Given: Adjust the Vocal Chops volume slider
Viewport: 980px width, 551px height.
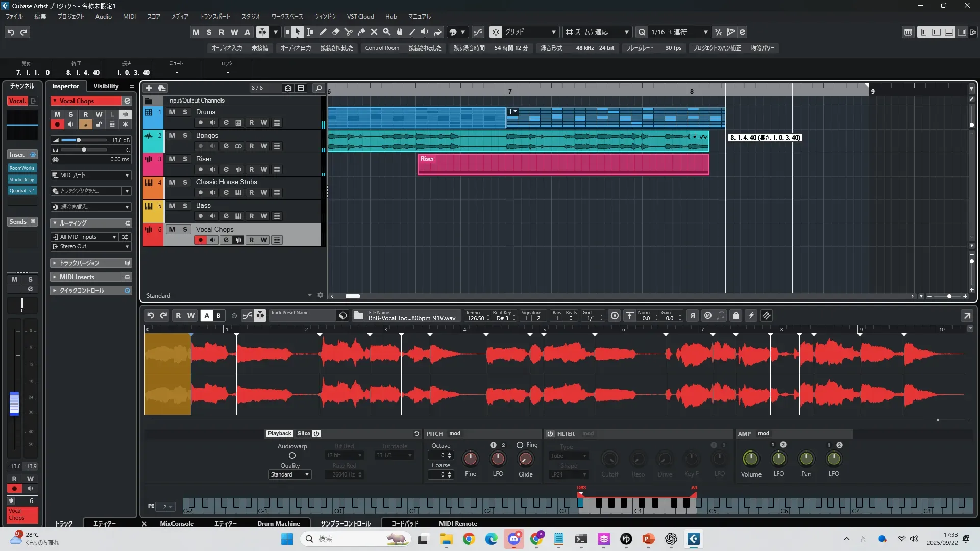Looking at the screenshot, I should (x=79, y=140).
